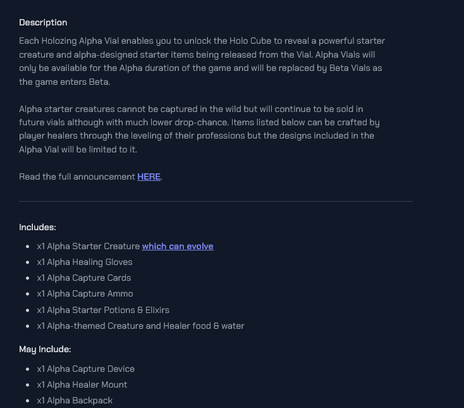Select the 'x1 Alpha Healer Mount' list item
This screenshot has height=408, width=464.
tap(82, 385)
